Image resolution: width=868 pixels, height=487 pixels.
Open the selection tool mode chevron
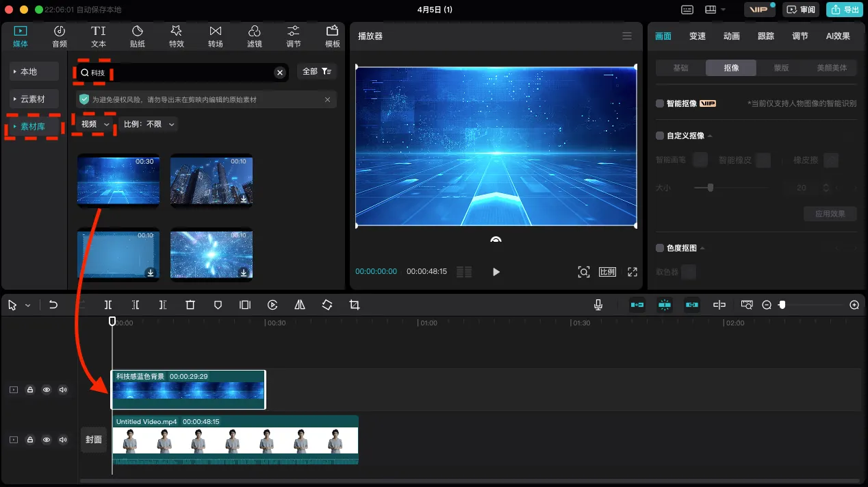(x=28, y=305)
